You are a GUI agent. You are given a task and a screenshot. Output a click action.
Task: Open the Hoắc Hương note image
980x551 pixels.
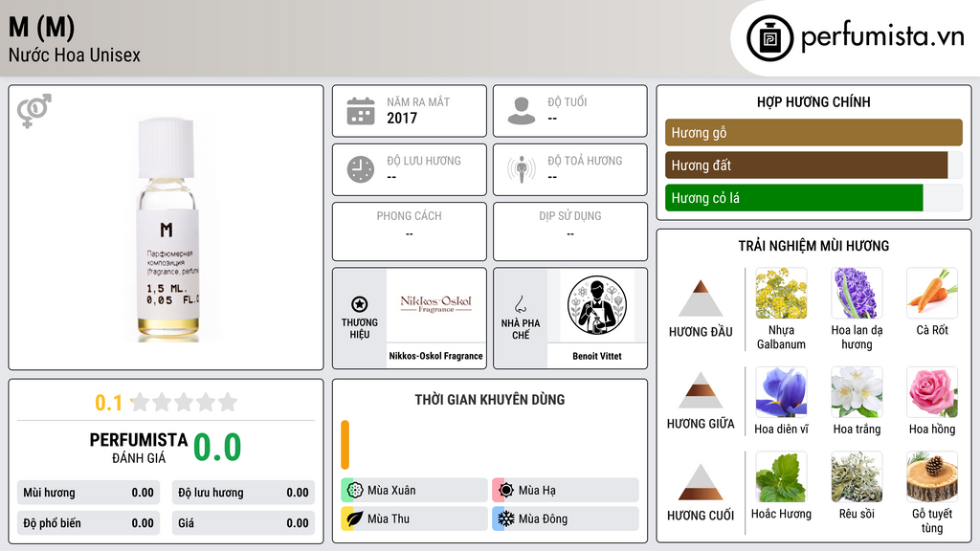click(781, 476)
